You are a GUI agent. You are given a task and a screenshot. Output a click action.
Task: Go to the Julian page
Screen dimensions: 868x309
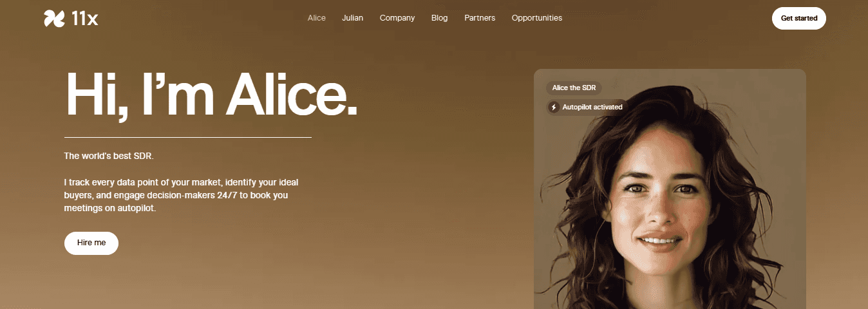click(x=353, y=18)
